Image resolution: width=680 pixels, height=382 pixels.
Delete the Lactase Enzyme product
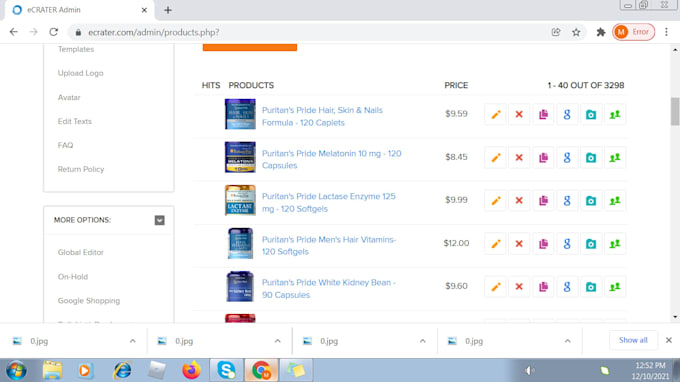519,200
